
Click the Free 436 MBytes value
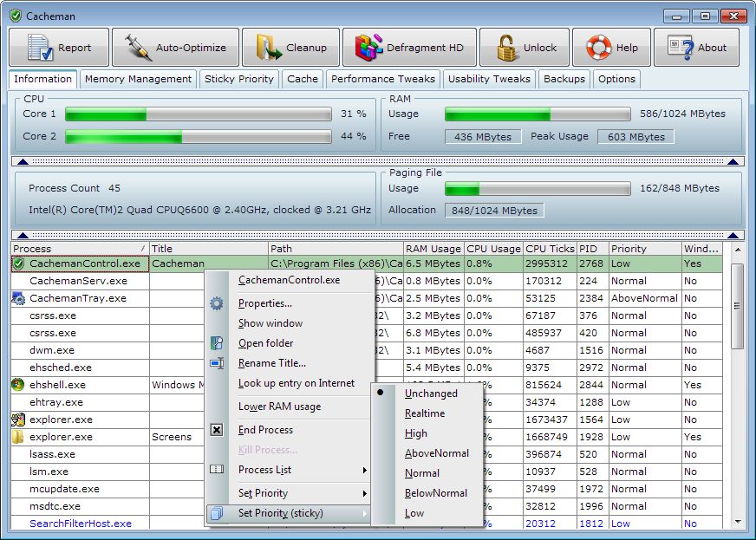click(x=483, y=136)
